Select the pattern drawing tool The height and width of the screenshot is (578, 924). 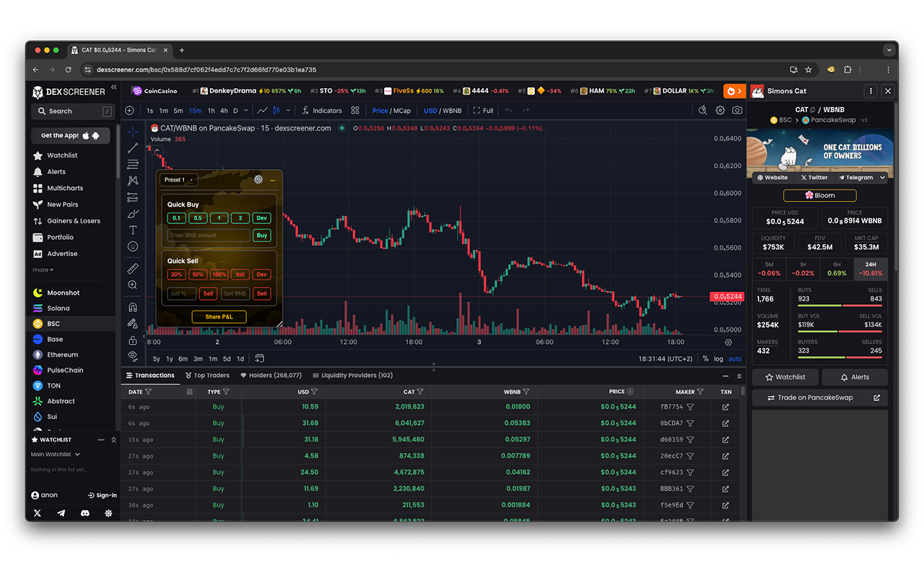133,181
